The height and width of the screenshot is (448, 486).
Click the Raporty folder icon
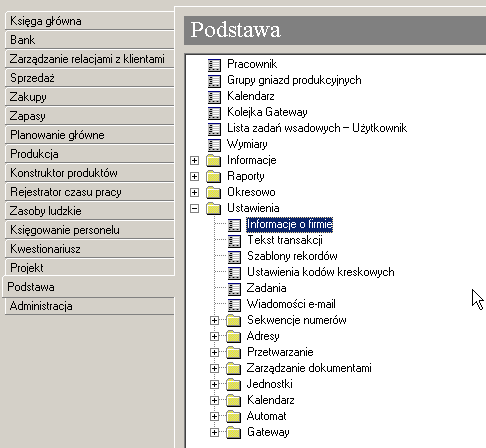click(213, 176)
